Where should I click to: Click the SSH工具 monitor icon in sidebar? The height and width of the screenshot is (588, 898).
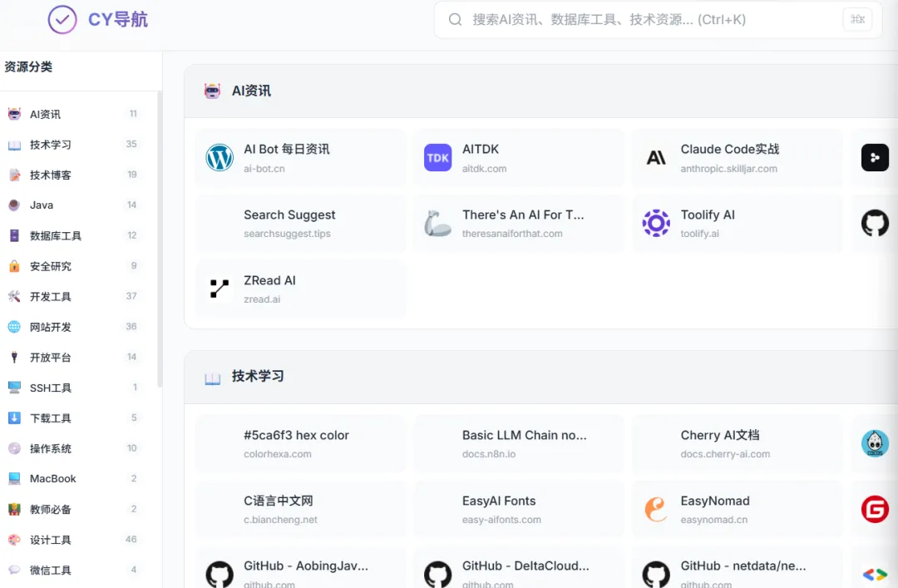pyautogui.click(x=14, y=388)
